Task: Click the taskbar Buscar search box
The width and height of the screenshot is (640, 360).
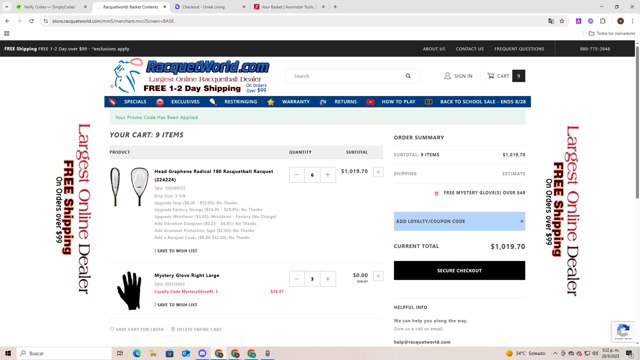Action: tap(64, 353)
